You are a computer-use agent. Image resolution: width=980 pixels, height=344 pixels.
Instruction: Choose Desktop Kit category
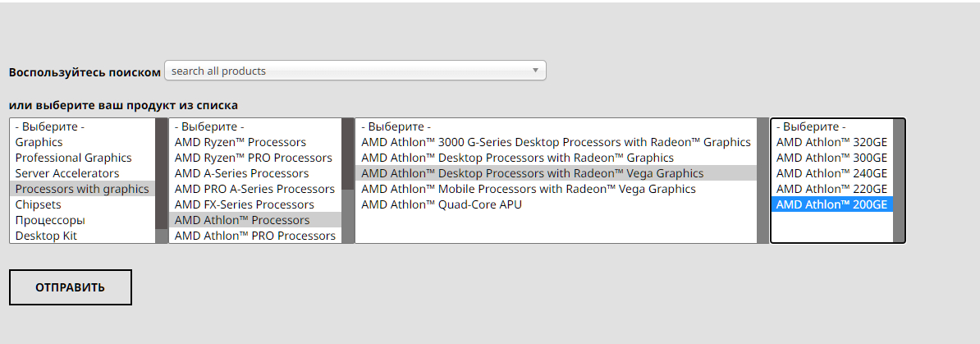click(46, 236)
